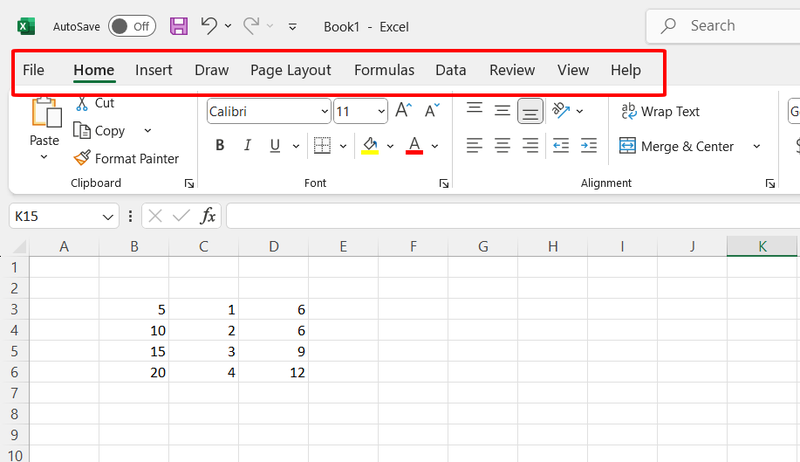Screen dimensions: 800x462
Task: Click Align Right icon
Action: 530,146
